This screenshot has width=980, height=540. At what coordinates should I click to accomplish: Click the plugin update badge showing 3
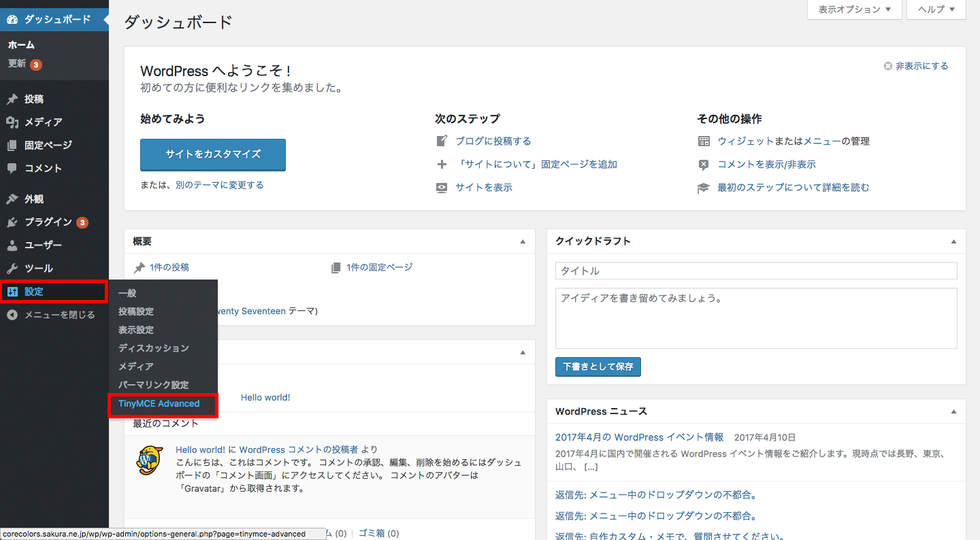82,222
